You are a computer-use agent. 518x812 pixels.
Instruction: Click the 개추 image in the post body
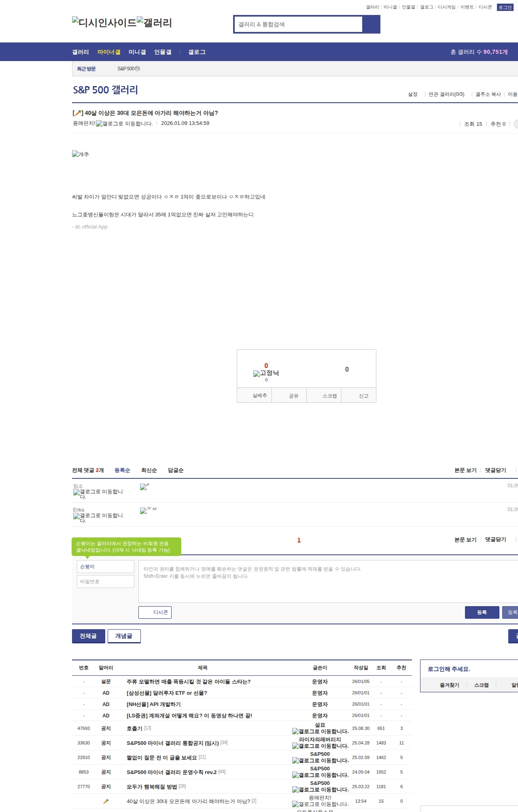(x=81, y=154)
